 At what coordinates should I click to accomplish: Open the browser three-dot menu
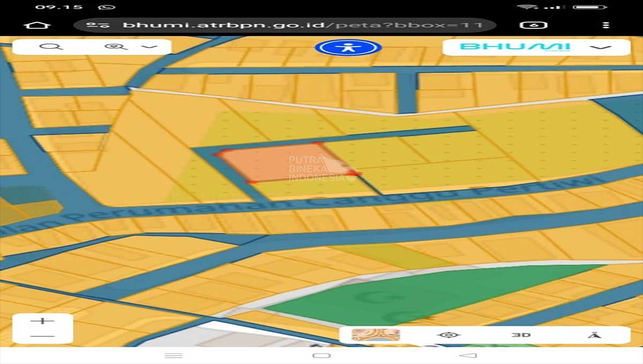coord(605,25)
